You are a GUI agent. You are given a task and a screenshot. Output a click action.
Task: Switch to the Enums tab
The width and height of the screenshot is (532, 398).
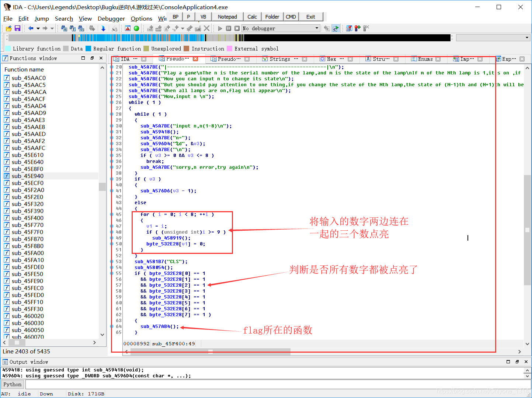(x=425, y=59)
